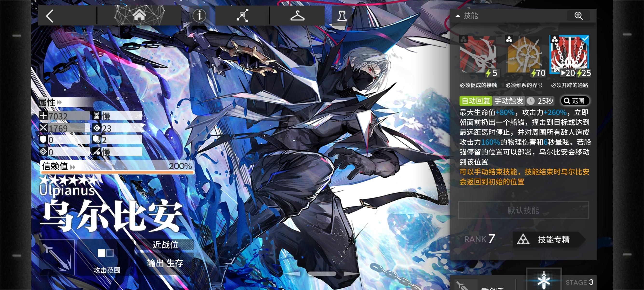Click the magnifier zoom icon in skills panel
This screenshot has width=644, height=290.
[578, 16]
